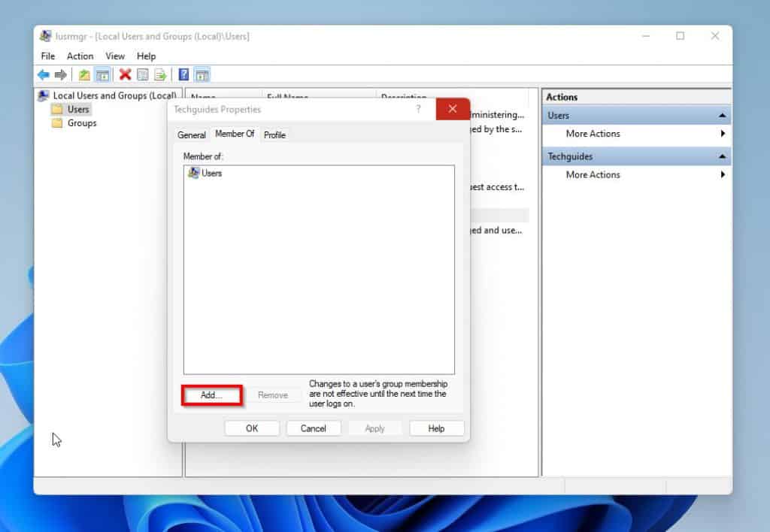Close the lusrmgr window
The width and height of the screenshot is (770, 532).
(715, 36)
